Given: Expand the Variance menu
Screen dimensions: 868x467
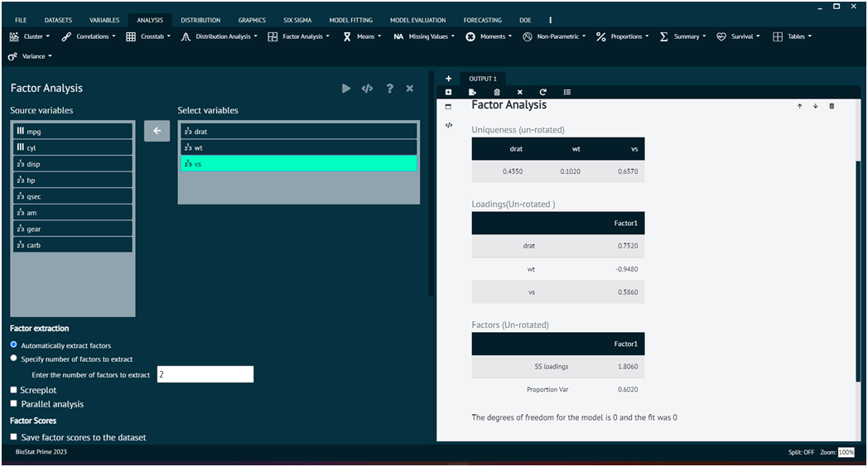Looking at the screenshot, I should point(30,56).
